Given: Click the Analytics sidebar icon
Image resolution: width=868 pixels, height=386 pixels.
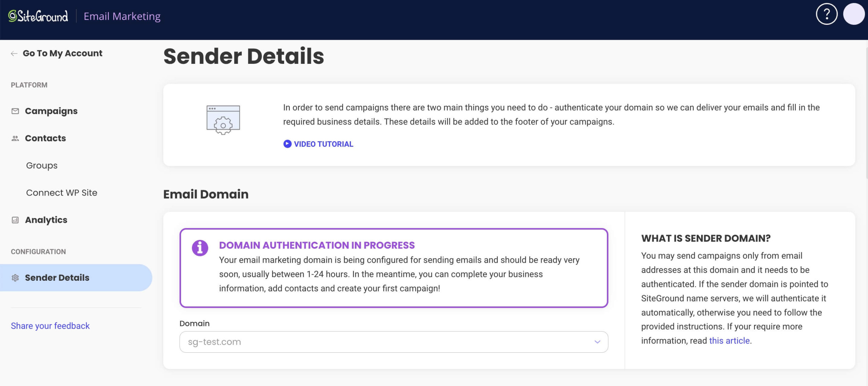Looking at the screenshot, I should (x=15, y=220).
